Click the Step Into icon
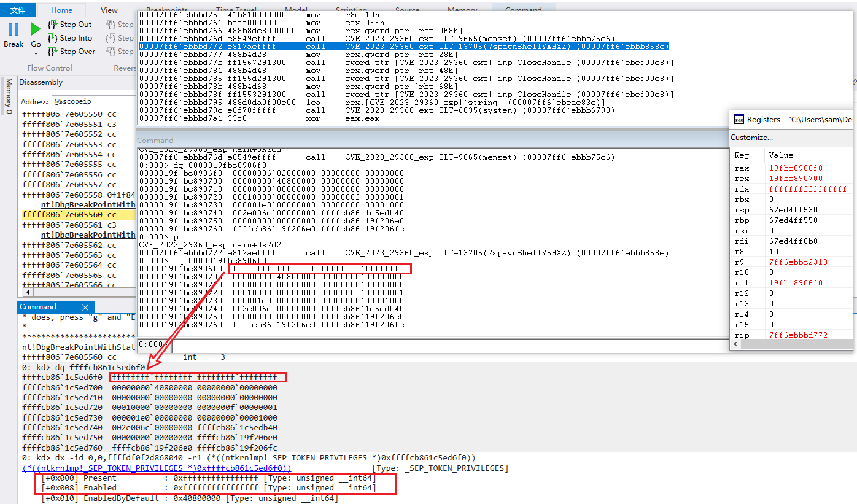This screenshot has width=857, height=504. tap(53, 38)
